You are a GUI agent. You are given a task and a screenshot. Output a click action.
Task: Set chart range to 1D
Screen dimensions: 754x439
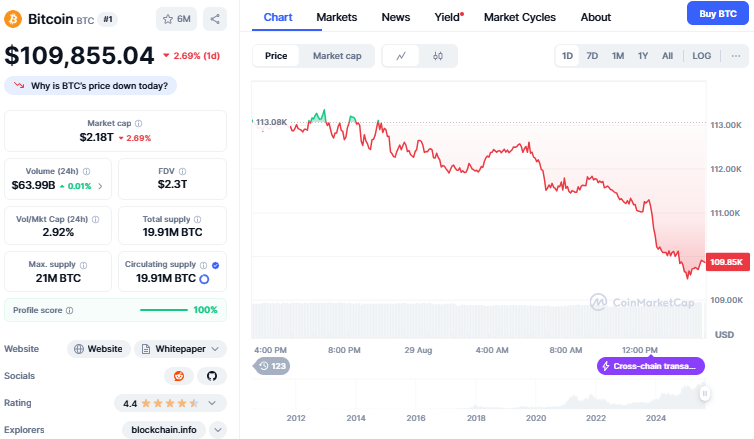click(x=567, y=56)
